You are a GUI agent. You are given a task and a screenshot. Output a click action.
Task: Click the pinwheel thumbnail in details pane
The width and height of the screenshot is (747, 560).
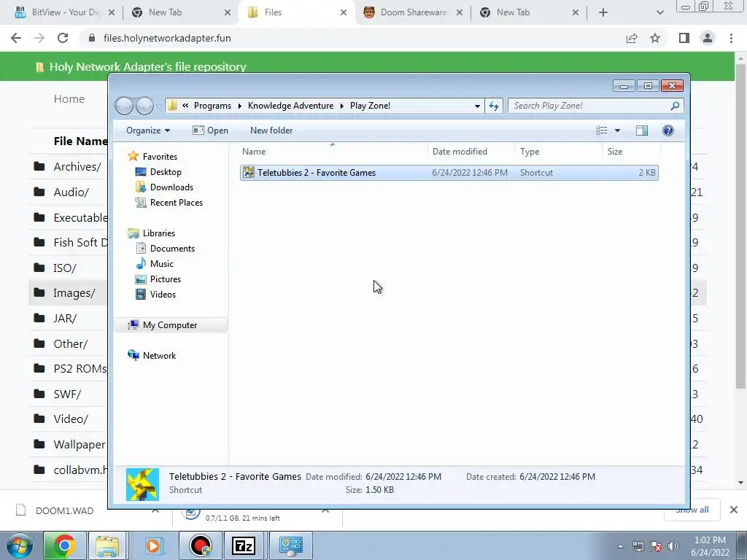coord(142,484)
